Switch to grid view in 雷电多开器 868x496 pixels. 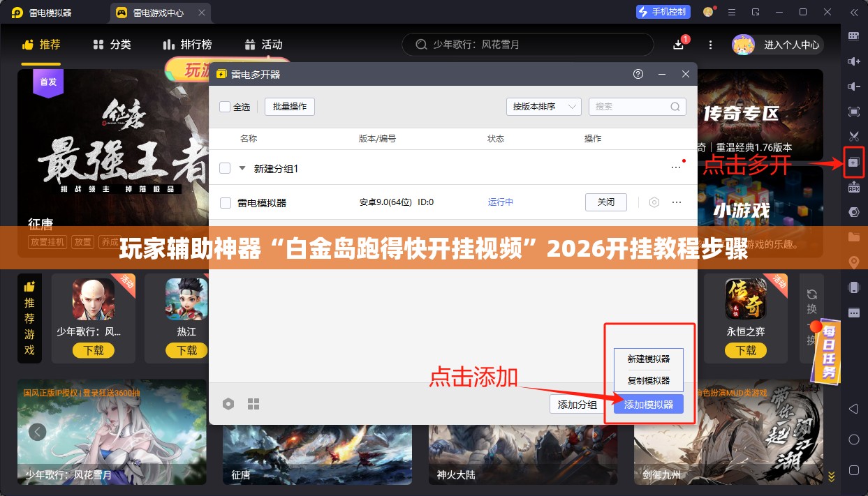click(x=253, y=404)
